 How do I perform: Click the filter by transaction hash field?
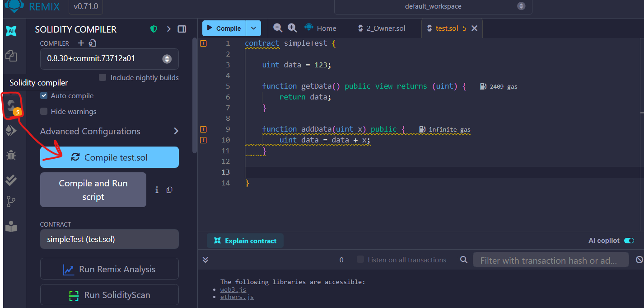[x=551, y=260]
